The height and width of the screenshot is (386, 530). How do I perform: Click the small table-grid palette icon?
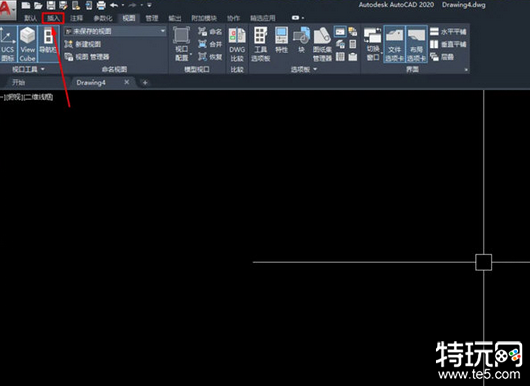340,56
